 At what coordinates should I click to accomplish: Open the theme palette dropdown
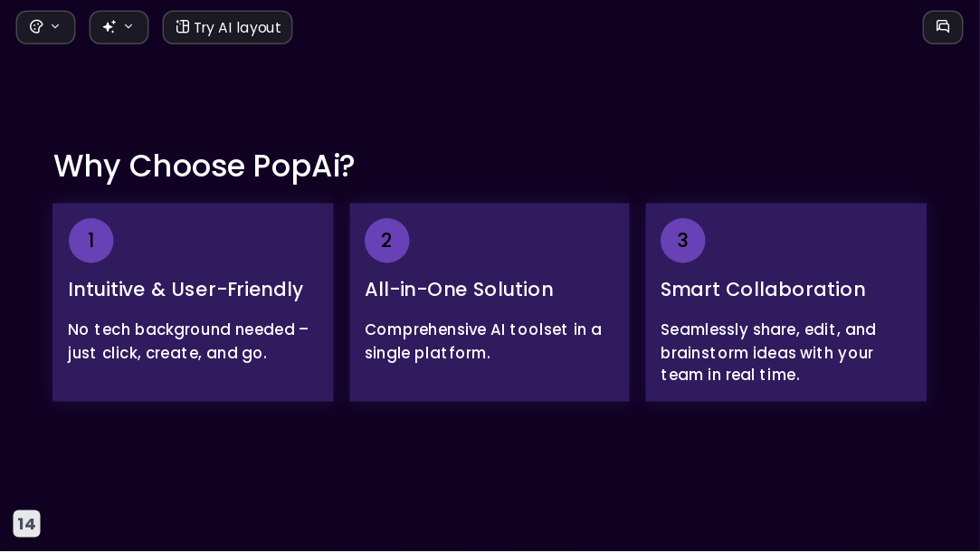pyautogui.click(x=45, y=27)
